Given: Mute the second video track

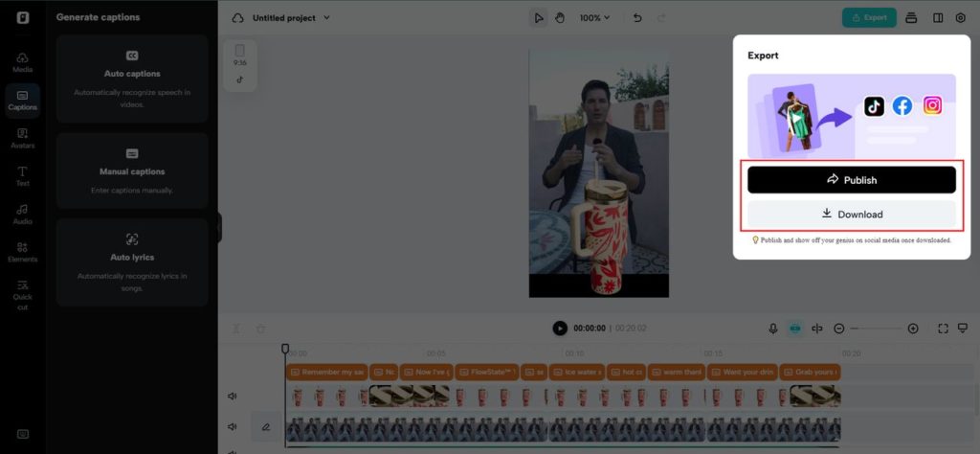Looking at the screenshot, I should (232, 427).
